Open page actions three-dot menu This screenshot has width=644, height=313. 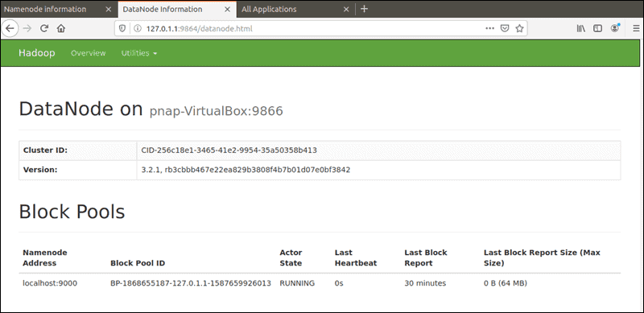pos(490,28)
